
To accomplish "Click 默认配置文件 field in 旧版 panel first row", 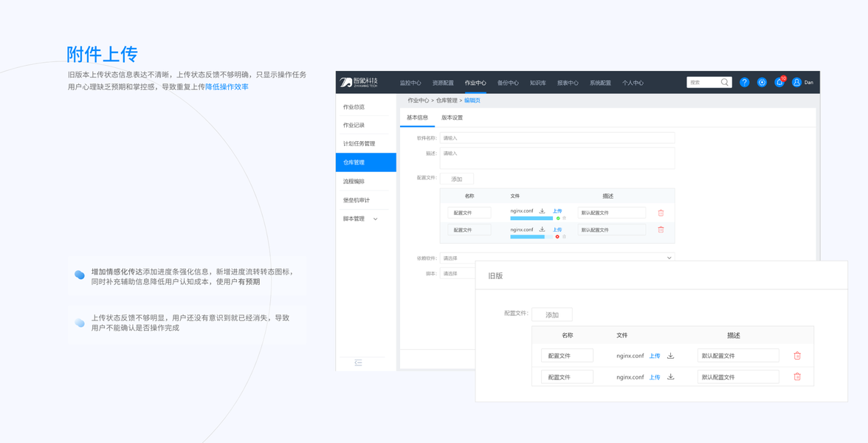I will [738, 356].
